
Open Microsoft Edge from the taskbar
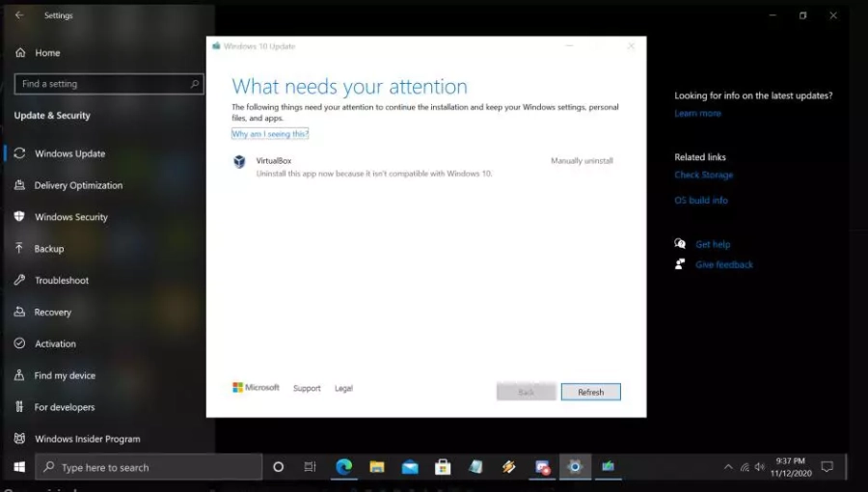point(343,467)
